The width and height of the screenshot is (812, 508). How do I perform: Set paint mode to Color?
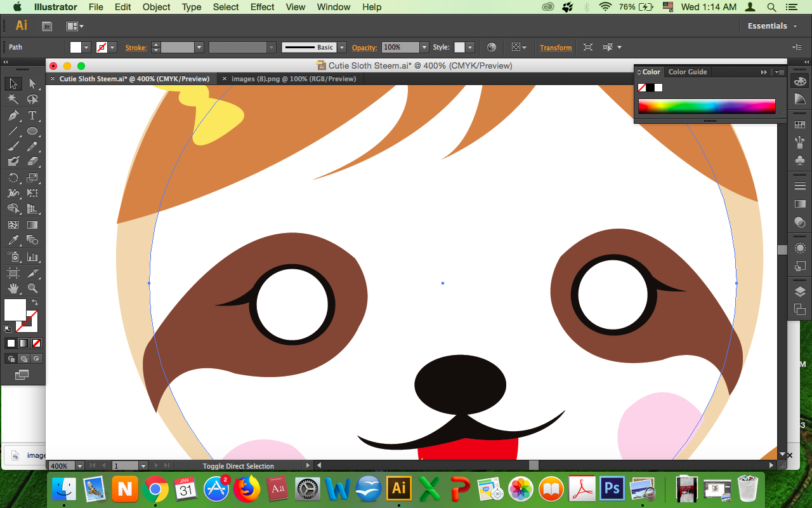11,343
